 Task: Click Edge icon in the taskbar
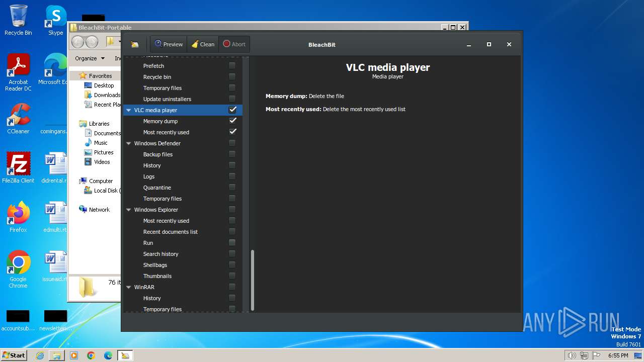pyautogui.click(x=108, y=355)
